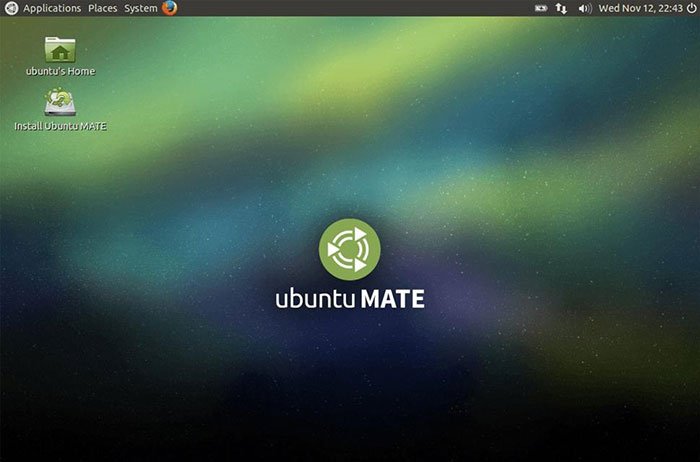700x462 pixels.
Task: Click the word "MATE" in wallpaper text
Action: pos(392,299)
